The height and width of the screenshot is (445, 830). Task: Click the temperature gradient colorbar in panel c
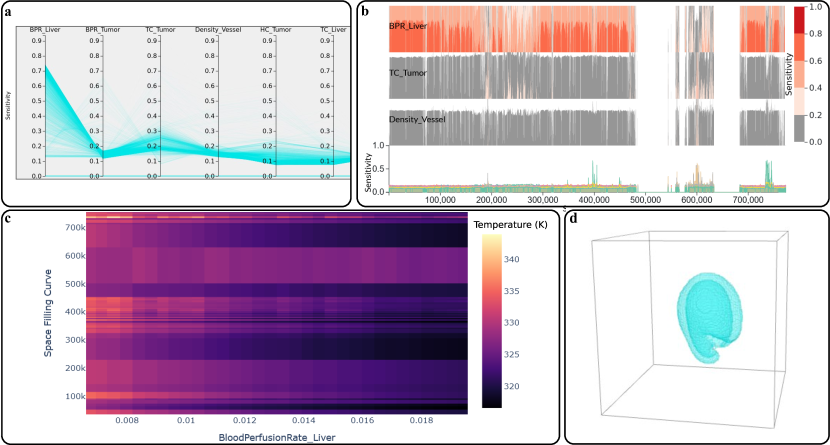492,321
